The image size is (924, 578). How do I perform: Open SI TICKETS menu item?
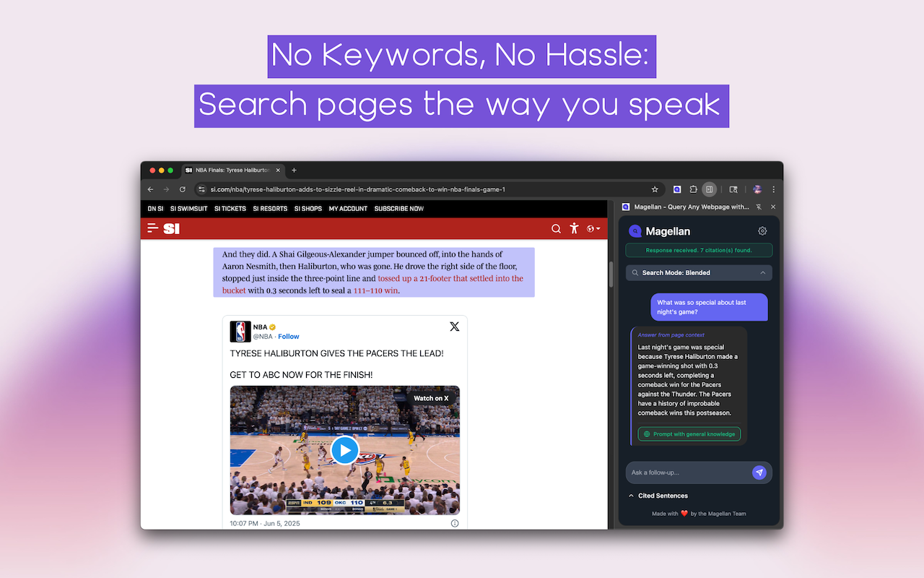pos(230,209)
